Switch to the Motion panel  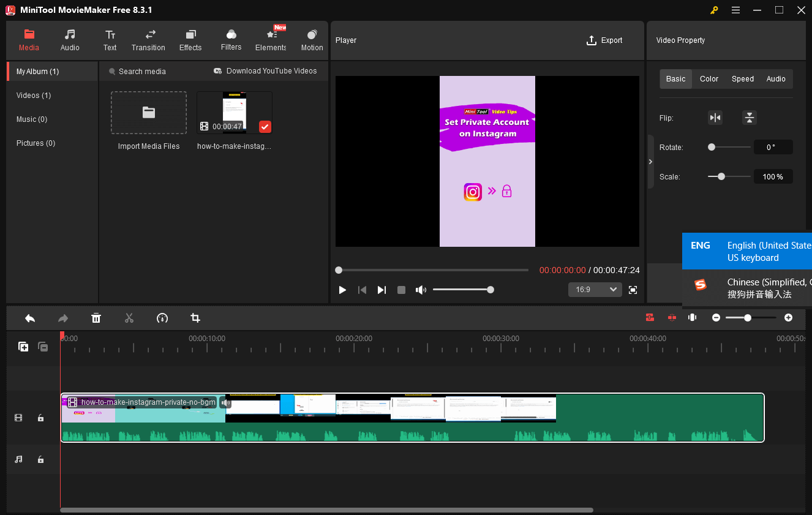pyautogui.click(x=312, y=40)
